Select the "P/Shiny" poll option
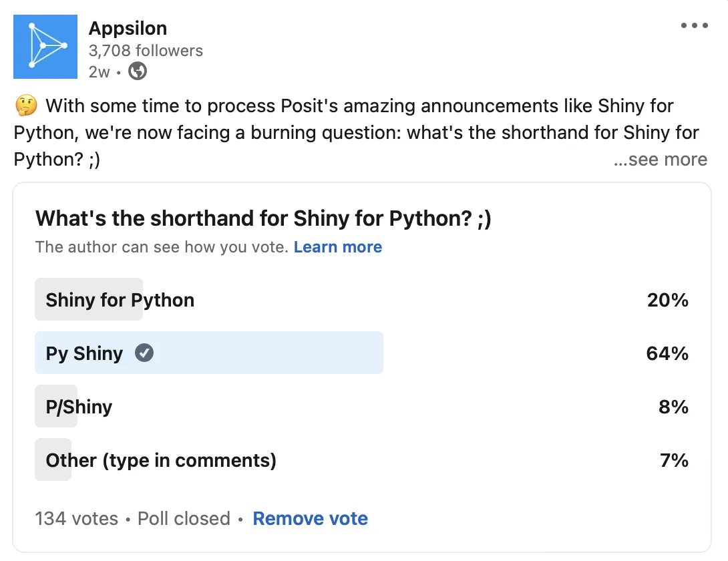This screenshot has height=561, width=728. tap(79, 407)
